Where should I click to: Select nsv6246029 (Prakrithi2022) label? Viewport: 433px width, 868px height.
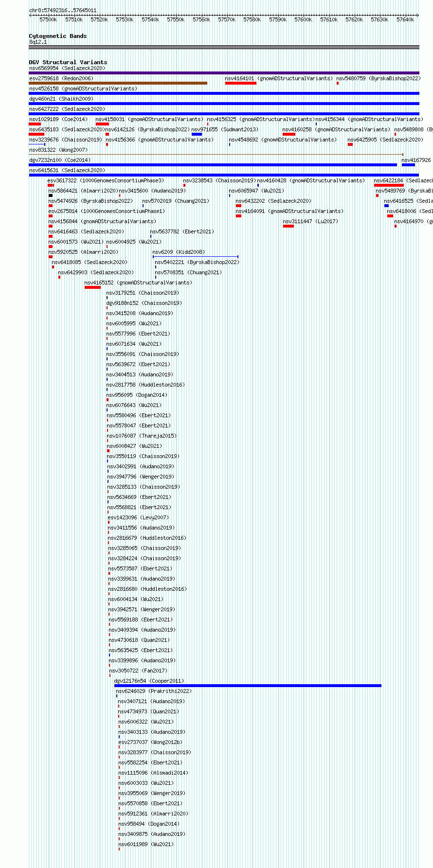pyautogui.click(x=154, y=691)
